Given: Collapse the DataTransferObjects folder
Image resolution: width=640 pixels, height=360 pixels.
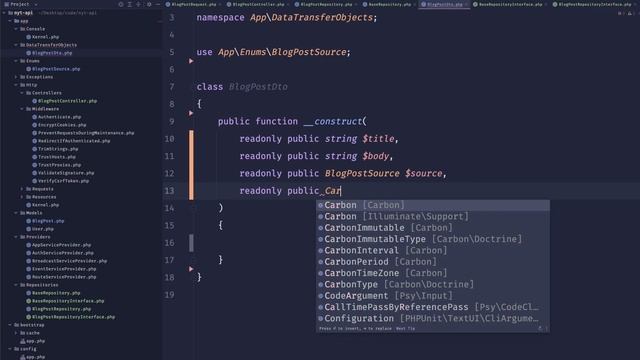Looking at the screenshot, I should click(16, 45).
